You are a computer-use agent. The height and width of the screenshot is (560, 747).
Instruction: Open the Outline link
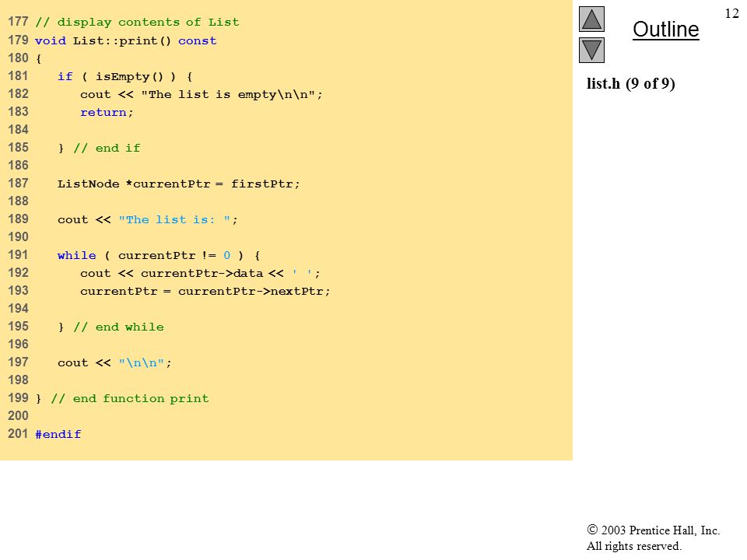[665, 30]
